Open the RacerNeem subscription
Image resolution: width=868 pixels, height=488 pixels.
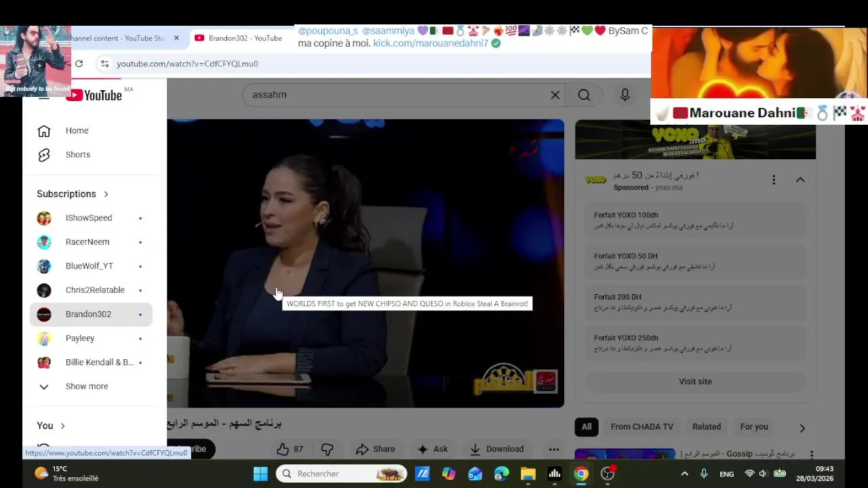91,242
